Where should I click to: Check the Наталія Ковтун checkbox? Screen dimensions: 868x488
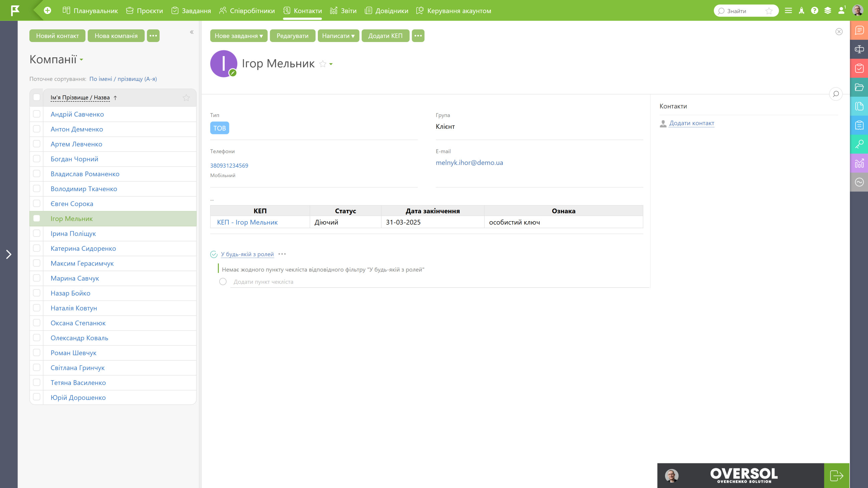(37, 308)
